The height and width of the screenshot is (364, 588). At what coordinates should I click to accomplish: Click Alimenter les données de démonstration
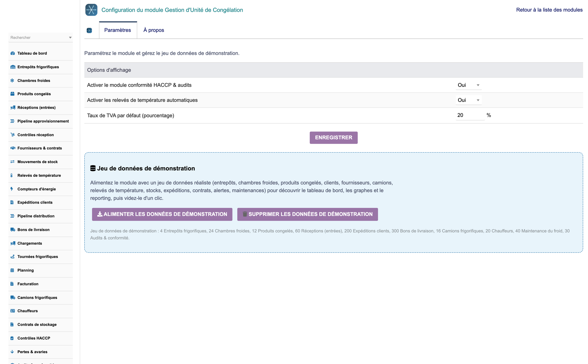(x=162, y=214)
